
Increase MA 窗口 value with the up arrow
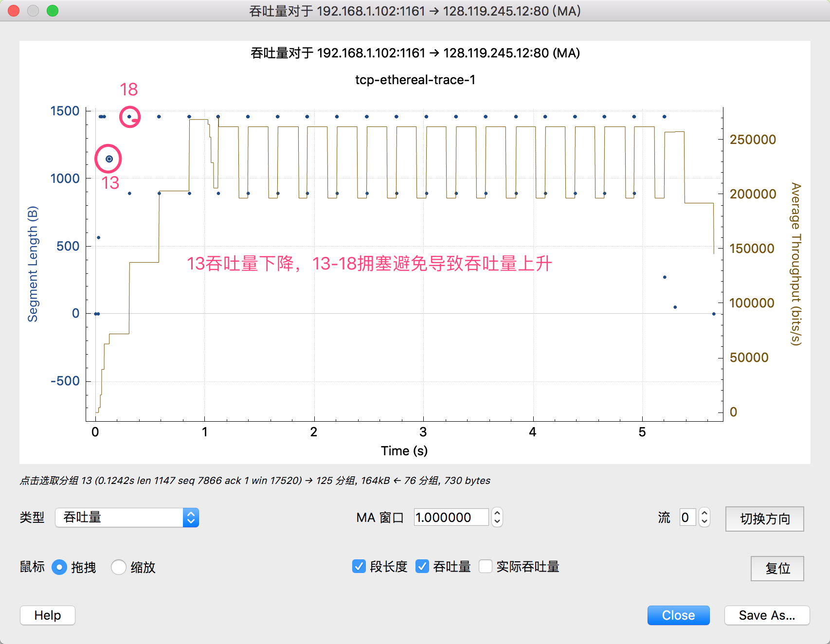[x=497, y=513]
